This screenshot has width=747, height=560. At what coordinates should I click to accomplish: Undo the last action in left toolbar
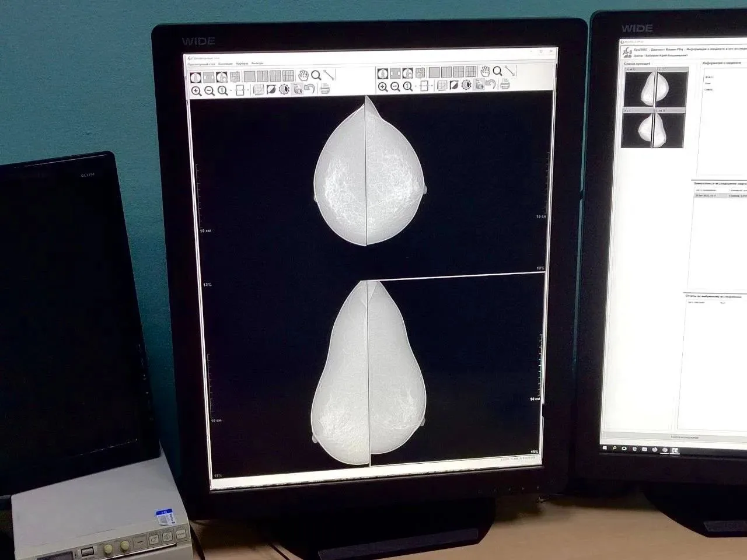pos(310,89)
